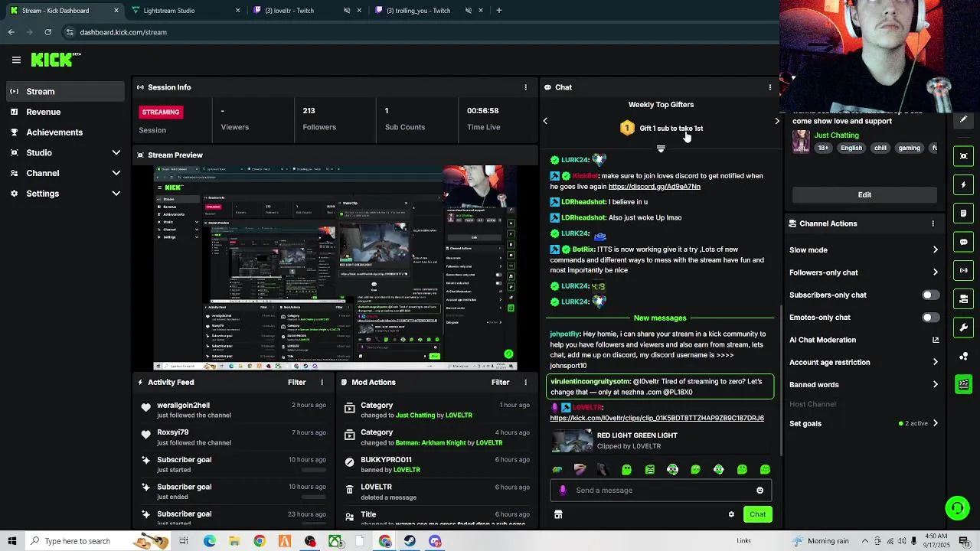The height and width of the screenshot is (551, 980).
Task: Expand the Settings sidebar section
Action: pyautogui.click(x=116, y=194)
